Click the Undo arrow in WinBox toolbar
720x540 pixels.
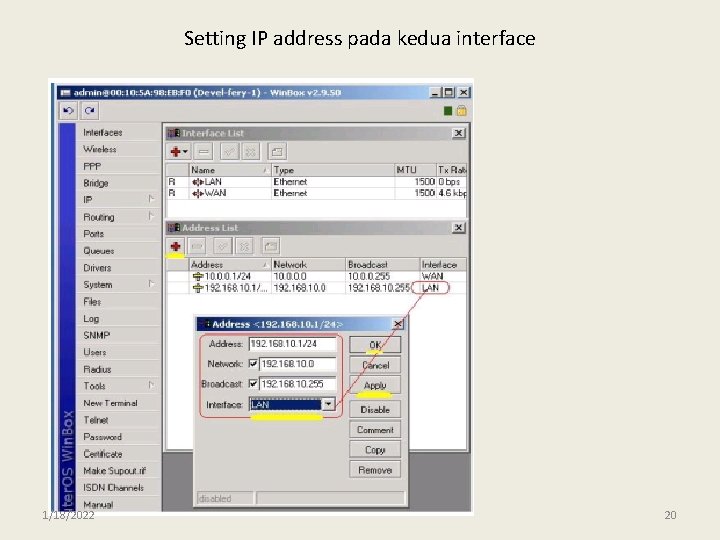68,111
